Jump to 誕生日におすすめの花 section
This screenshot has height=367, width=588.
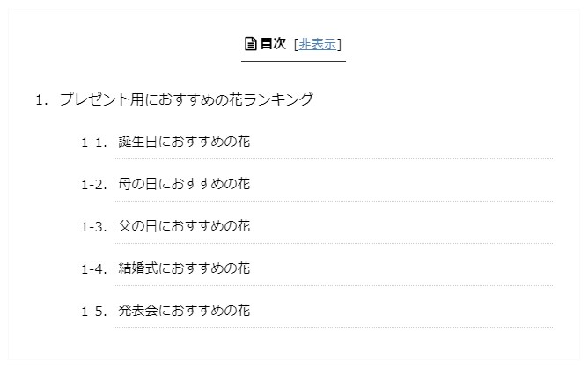[184, 142]
